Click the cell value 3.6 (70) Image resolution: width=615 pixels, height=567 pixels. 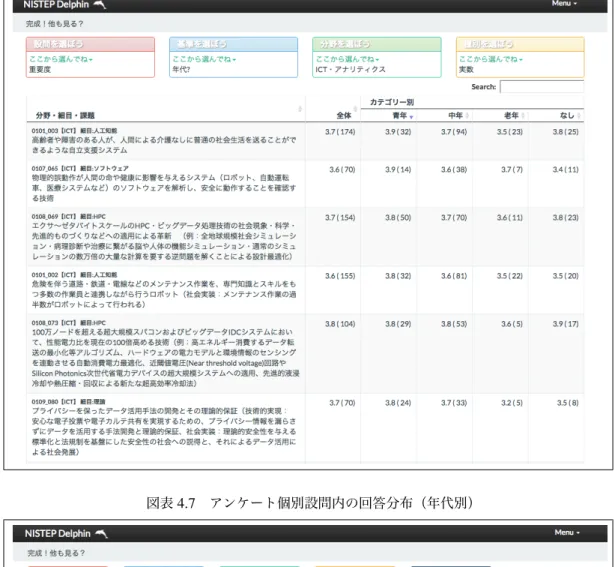pyautogui.click(x=342, y=169)
